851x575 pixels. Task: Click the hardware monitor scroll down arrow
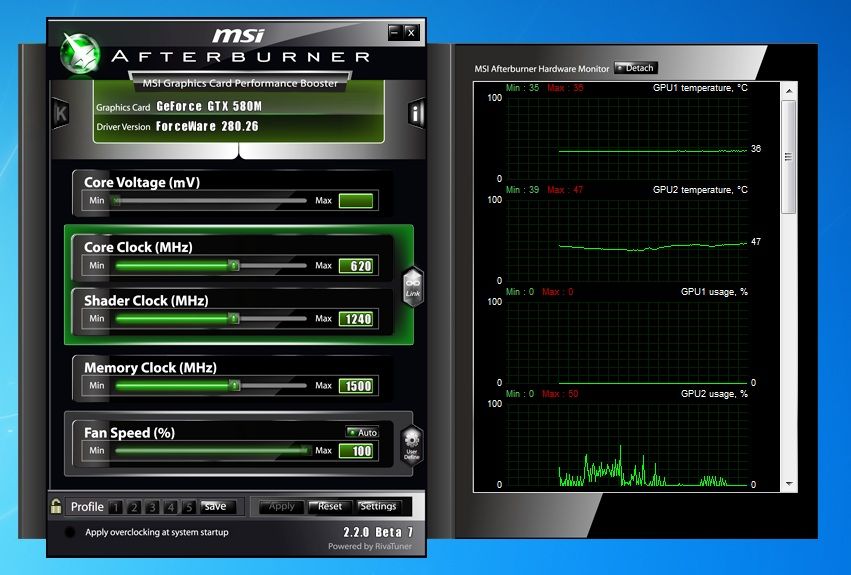789,484
